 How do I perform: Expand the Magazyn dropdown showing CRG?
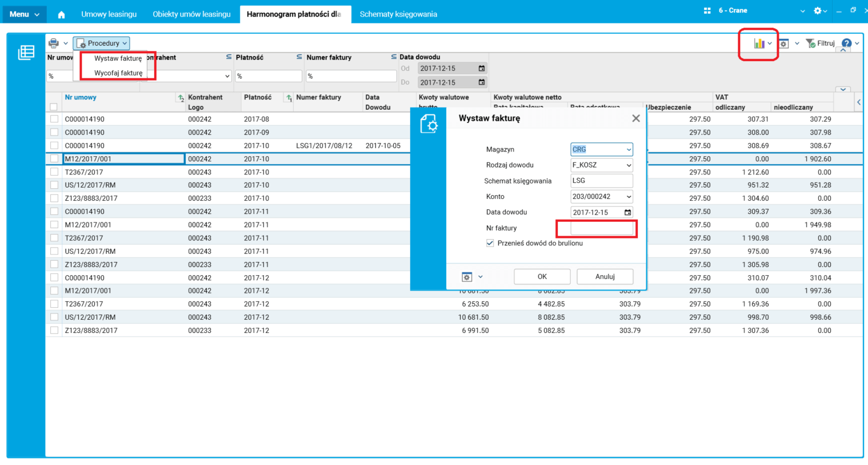[x=628, y=150]
